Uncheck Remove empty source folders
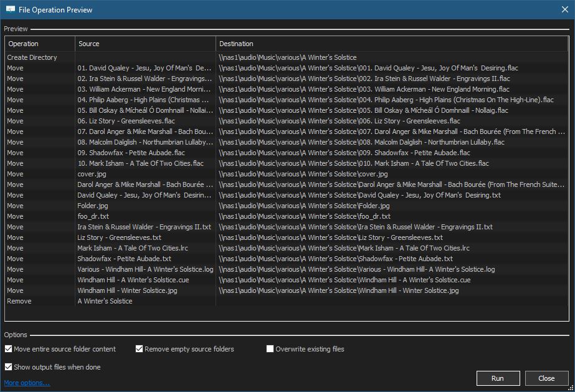575x392 pixels. click(140, 349)
